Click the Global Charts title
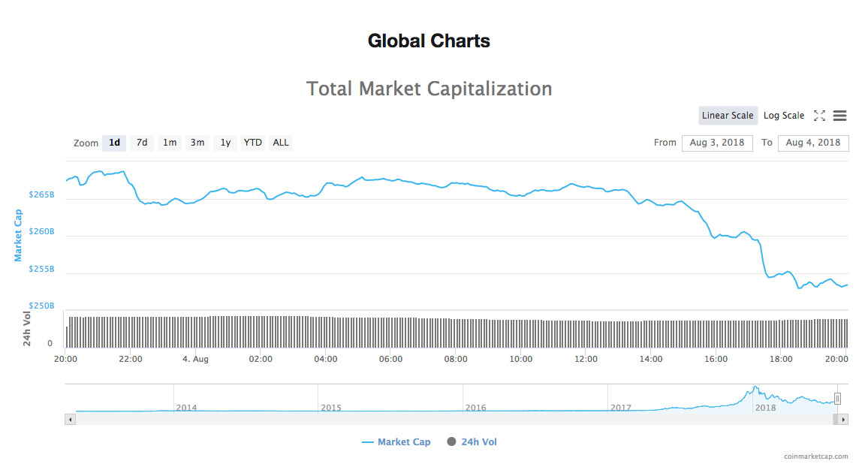The width and height of the screenshot is (868, 467). click(x=428, y=41)
